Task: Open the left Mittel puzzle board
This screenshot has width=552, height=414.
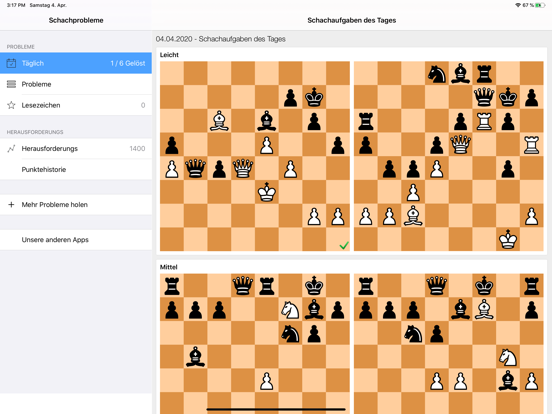Action: [255, 344]
